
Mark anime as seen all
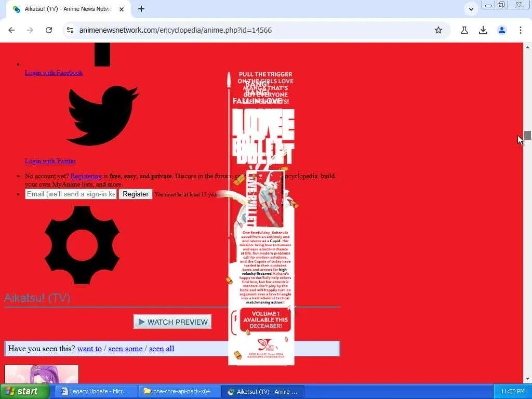coord(162,349)
